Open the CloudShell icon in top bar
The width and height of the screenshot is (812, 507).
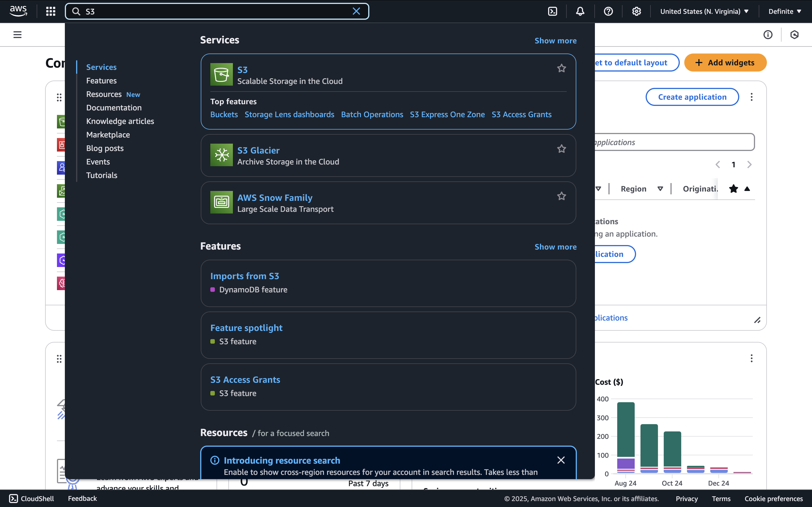pos(552,11)
